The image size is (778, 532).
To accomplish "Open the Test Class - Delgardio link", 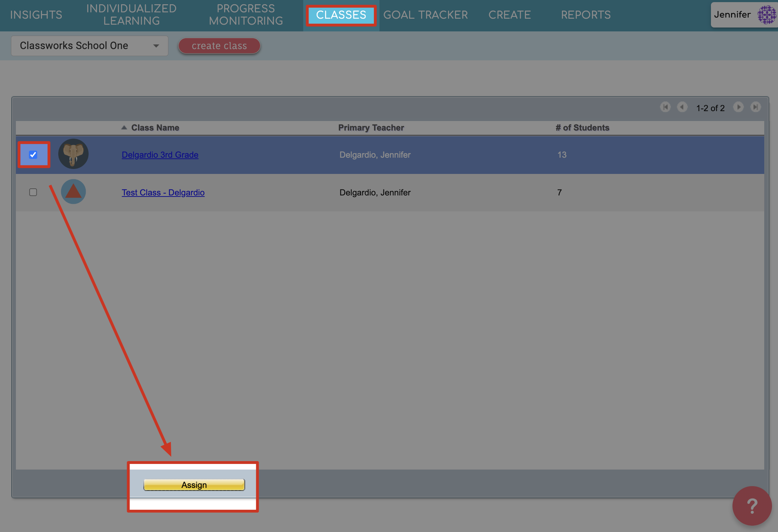I will (163, 192).
